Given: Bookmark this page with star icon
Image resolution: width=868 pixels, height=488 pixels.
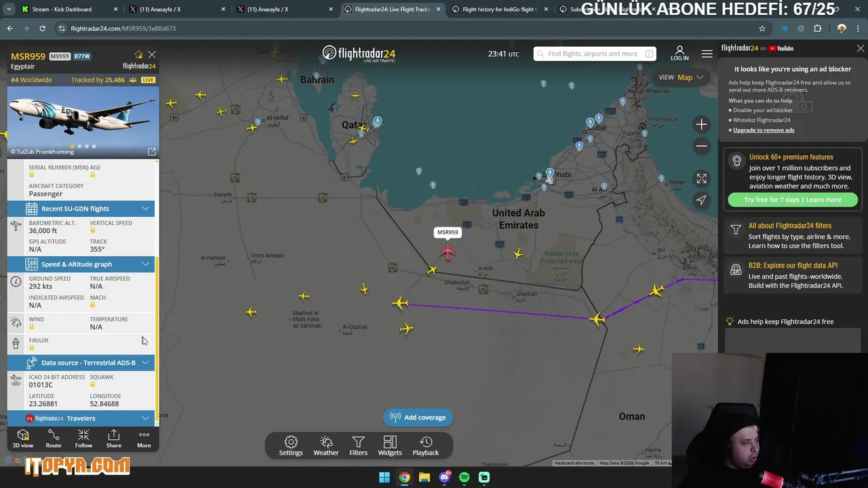Looking at the screenshot, I should [762, 28].
